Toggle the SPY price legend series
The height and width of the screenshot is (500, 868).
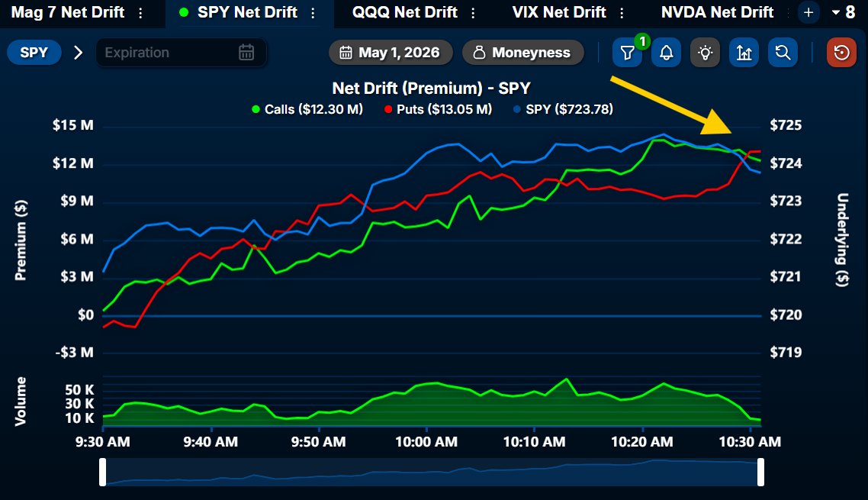pos(563,109)
